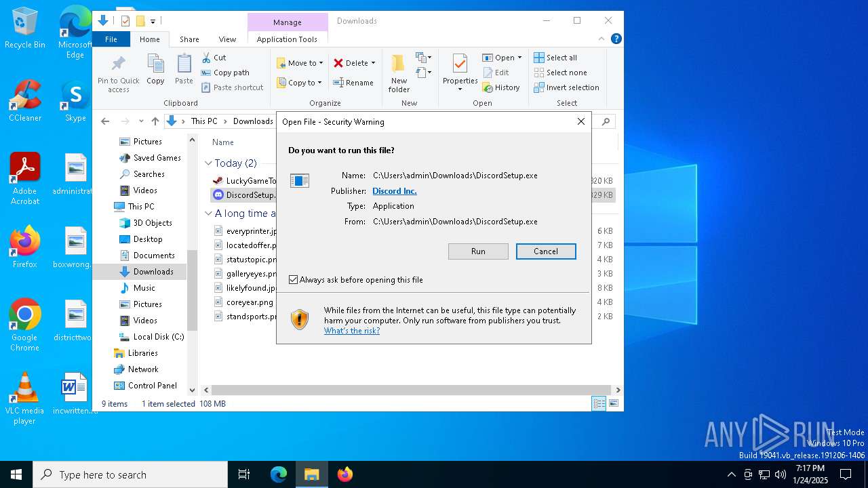Collapse the Today (2) group
Image resolution: width=868 pixels, height=488 pixels.
209,163
